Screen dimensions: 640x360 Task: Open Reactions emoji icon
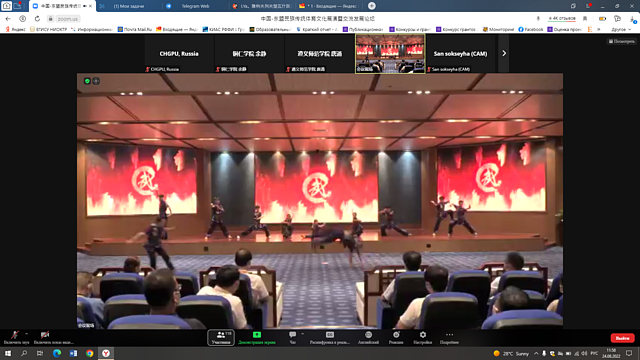[x=396, y=338]
